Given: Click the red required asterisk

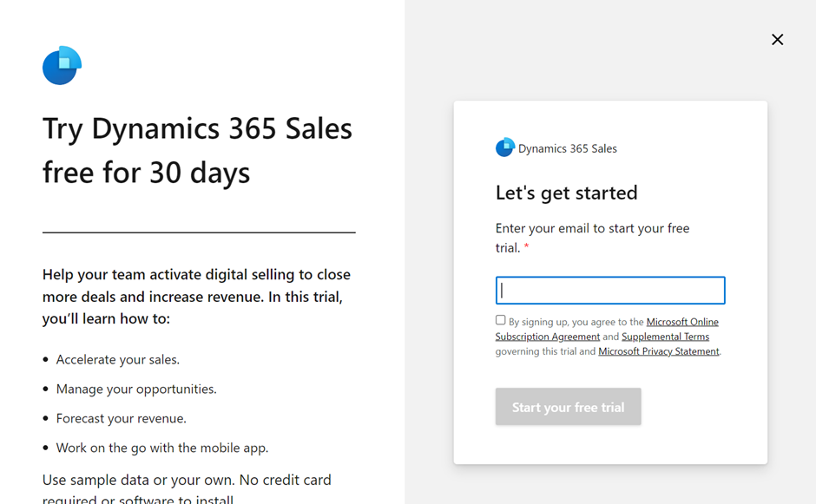Looking at the screenshot, I should pos(526,246).
